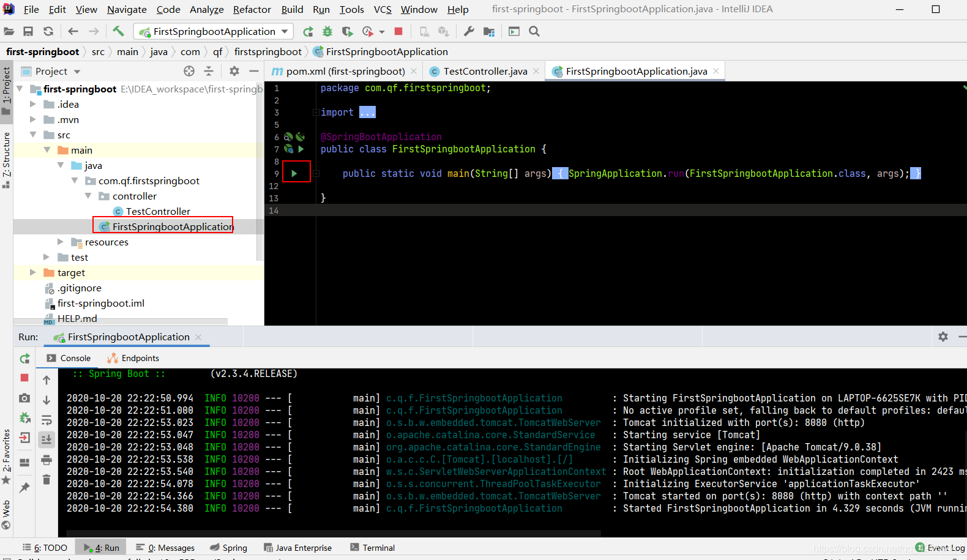Open the Terminal tool window
Image resolution: width=967 pixels, height=560 pixels.
click(372, 548)
